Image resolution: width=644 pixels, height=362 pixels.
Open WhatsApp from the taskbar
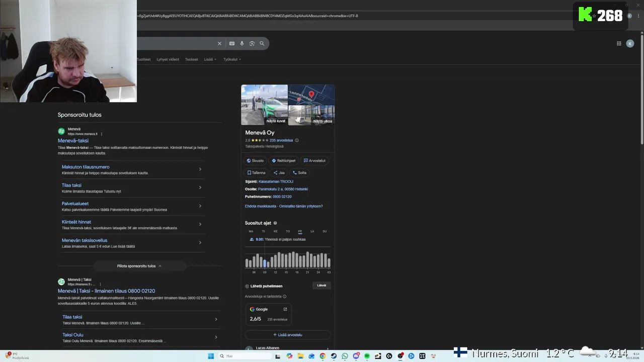coord(345,356)
